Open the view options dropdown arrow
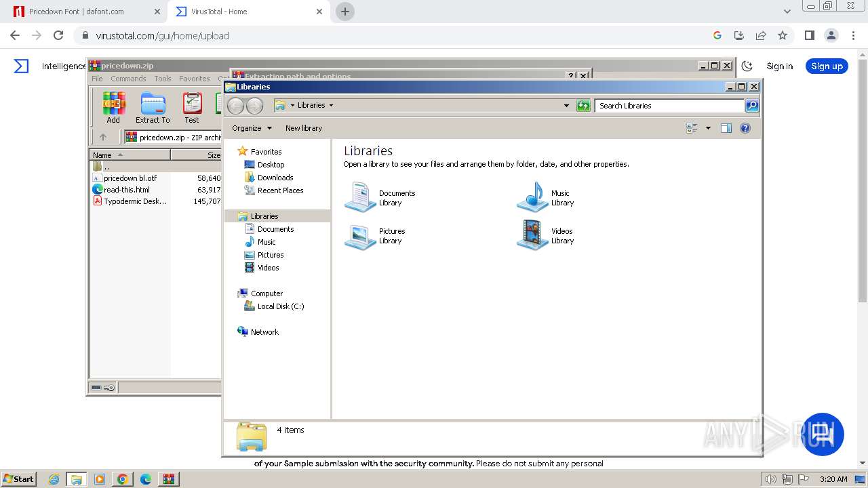Screen dimensions: 868x488 (x=708, y=128)
